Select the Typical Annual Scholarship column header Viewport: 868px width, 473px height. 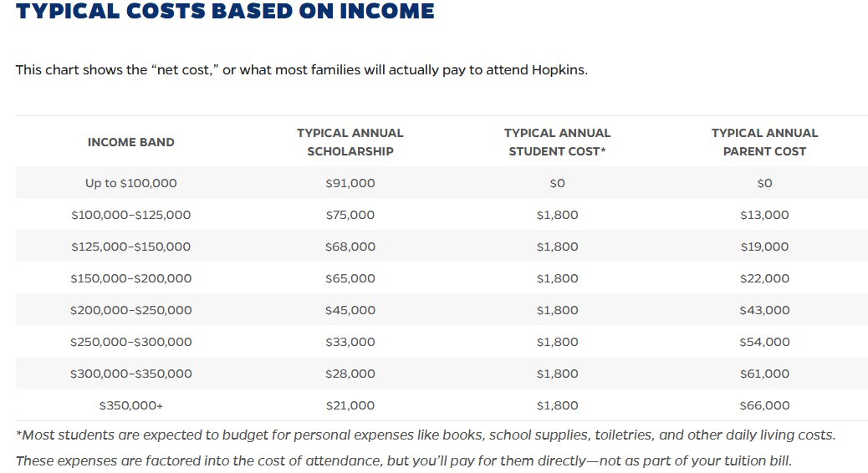pos(350,142)
